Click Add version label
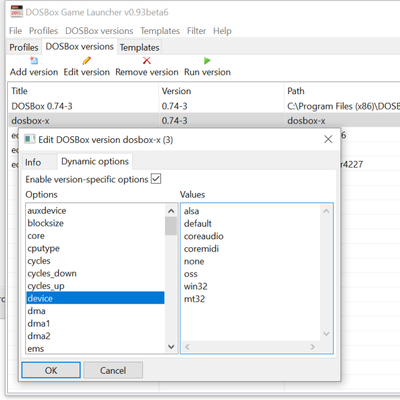400x400 pixels. [x=34, y=72]
